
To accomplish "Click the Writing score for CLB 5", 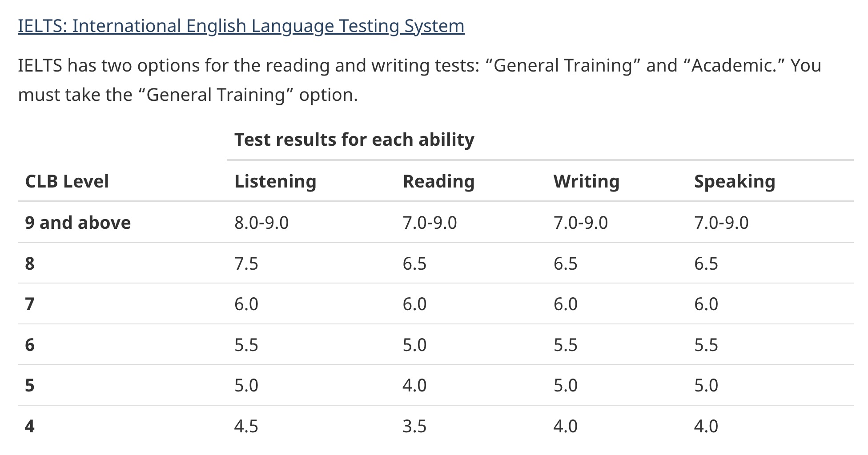I will tap(565, 385).
